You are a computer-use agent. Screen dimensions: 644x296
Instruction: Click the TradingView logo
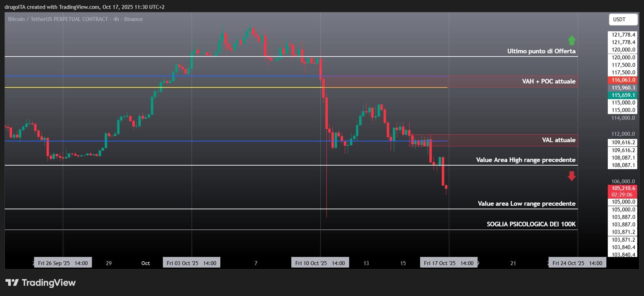pos(40,282)
